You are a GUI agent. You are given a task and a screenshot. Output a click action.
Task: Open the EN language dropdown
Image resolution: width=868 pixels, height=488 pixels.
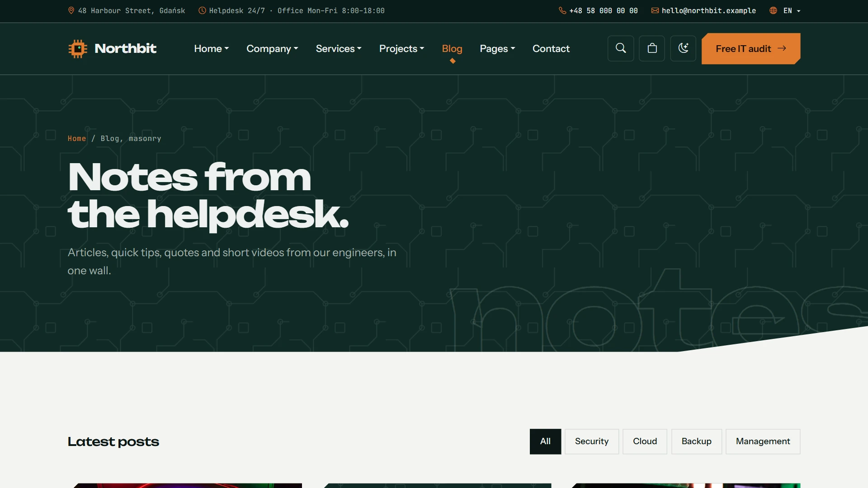pos(792,10)
